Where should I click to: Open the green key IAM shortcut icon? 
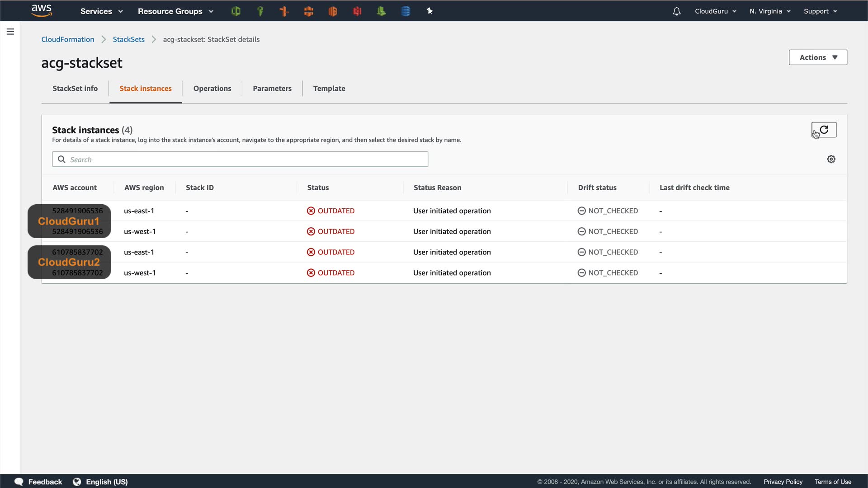point(260,11)
